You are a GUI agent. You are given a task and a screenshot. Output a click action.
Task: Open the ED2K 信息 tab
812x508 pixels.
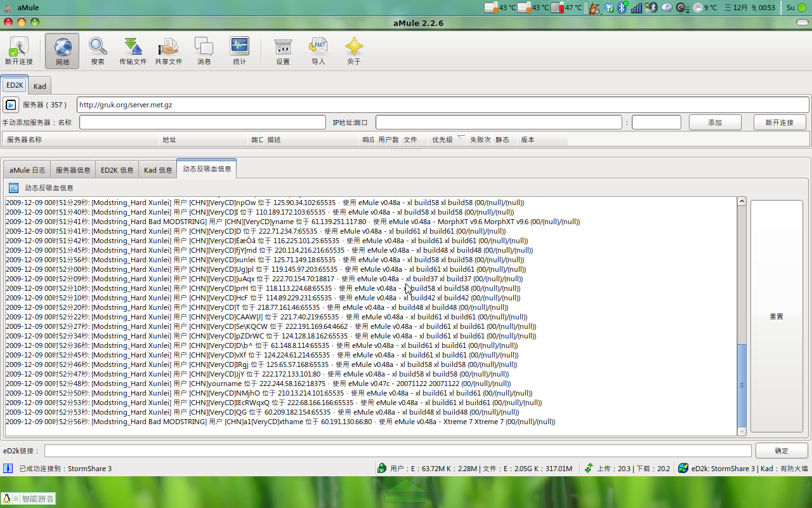(x=117, y=170)
